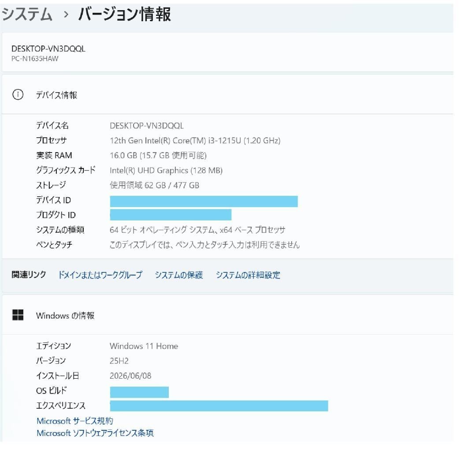
Task: Select the ペンとタッチ value text
Action: click(205, 245)
